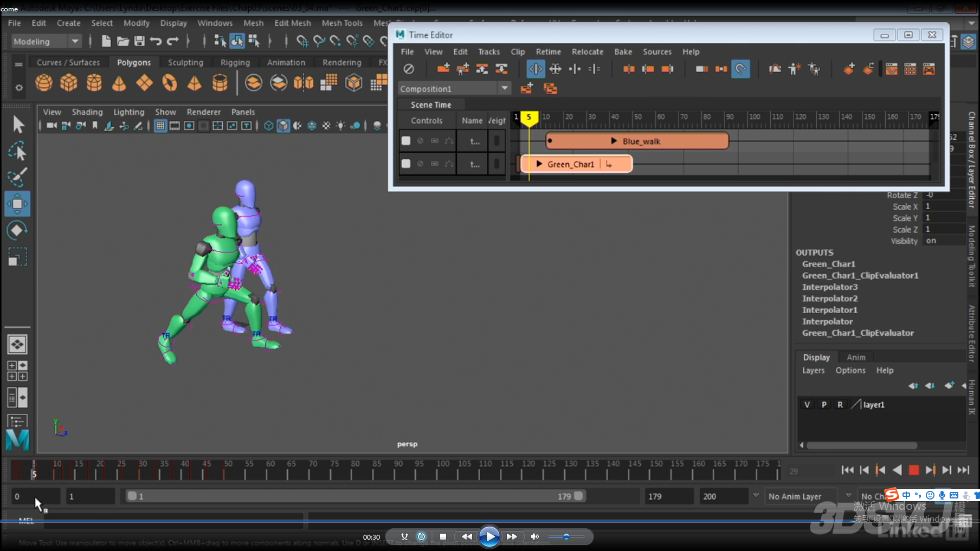Viewport: 980px width, 551px height.
Task: Click the video player play button
Action: [489, 536]
